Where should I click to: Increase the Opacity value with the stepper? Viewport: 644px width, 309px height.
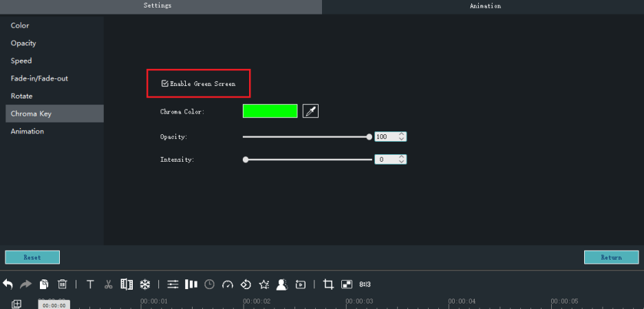tap(402, 134)
